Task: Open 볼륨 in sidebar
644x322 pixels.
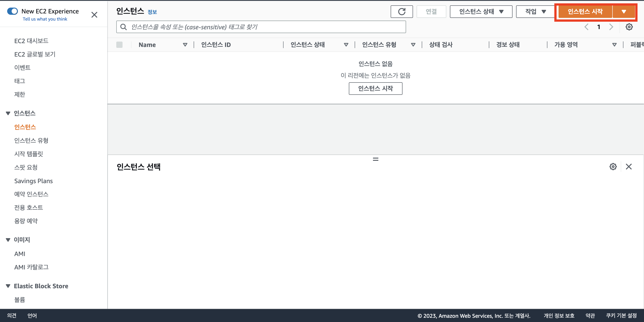Action: [20, 299]
